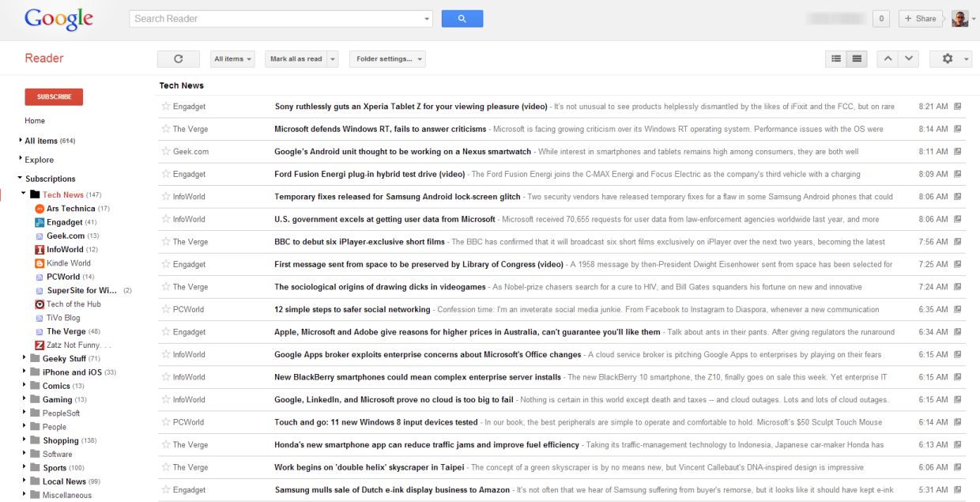
Task: Open original for Samsung e-ink Amazon article
Action: click(x=958, y=490)
